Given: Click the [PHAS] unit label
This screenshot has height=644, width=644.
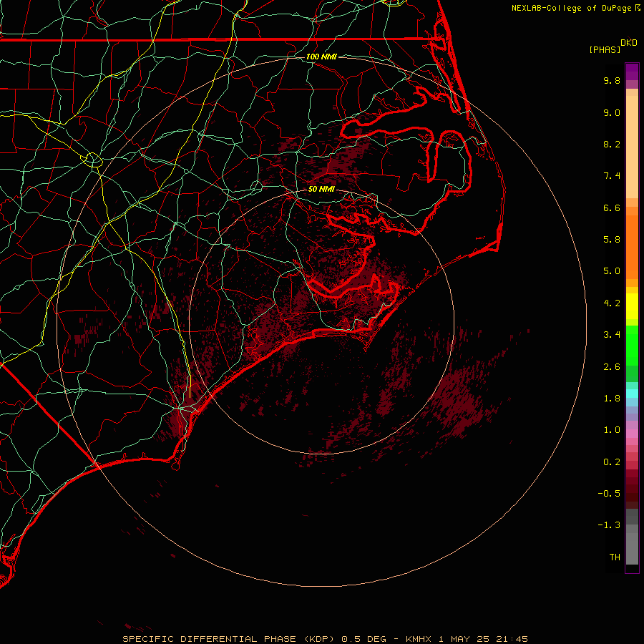Looking at the screenshot, I should [x=605, y=50].
